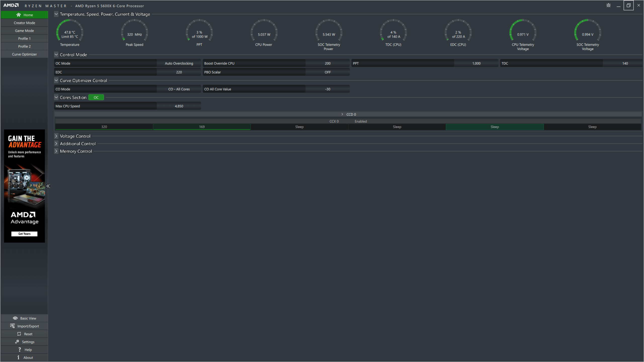This screenshot has width=644, height=362.
Task: Click the Get Yours ad button
Action: point(24,234)
